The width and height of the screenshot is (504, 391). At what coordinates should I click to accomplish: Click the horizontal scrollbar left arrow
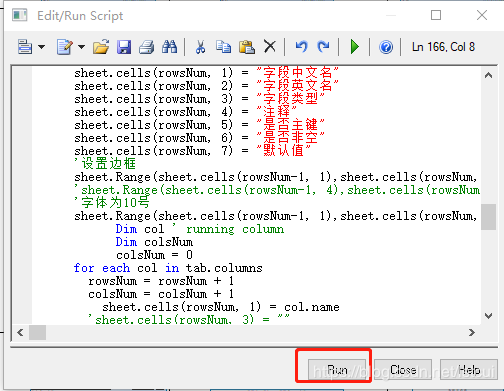coord(20,332)
